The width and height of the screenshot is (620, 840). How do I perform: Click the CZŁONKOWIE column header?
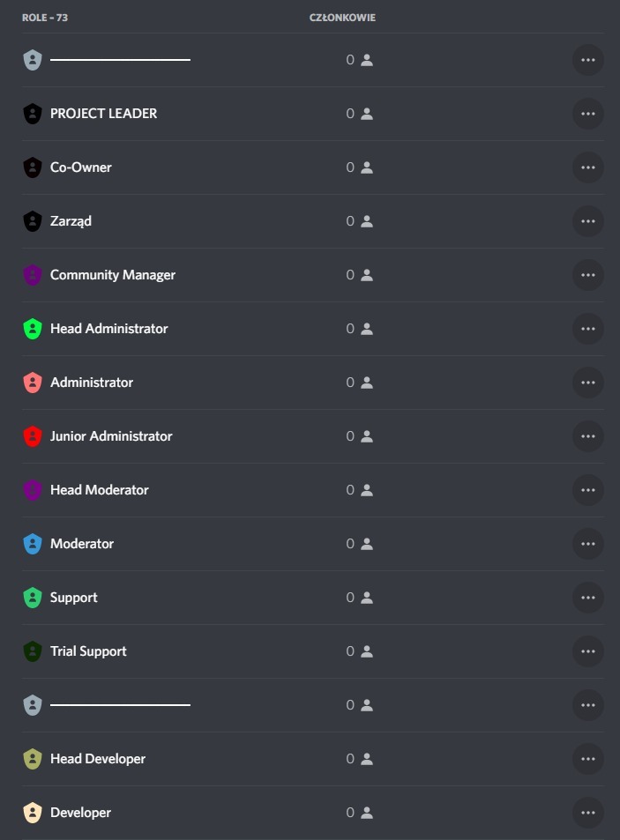point(342,17)
